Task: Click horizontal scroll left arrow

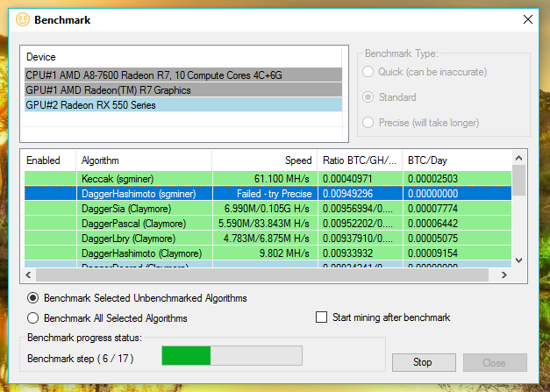Action: pos(28,274)
